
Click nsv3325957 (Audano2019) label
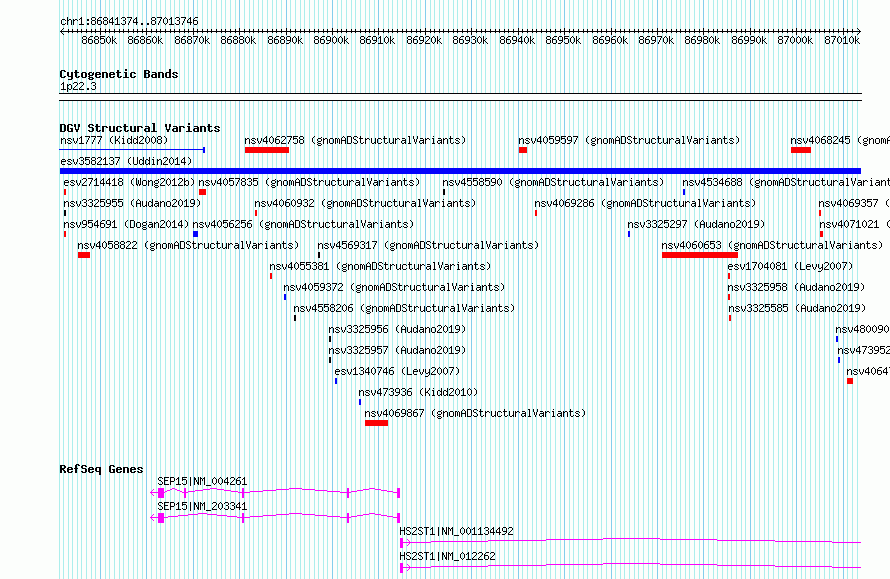point(397,350)
